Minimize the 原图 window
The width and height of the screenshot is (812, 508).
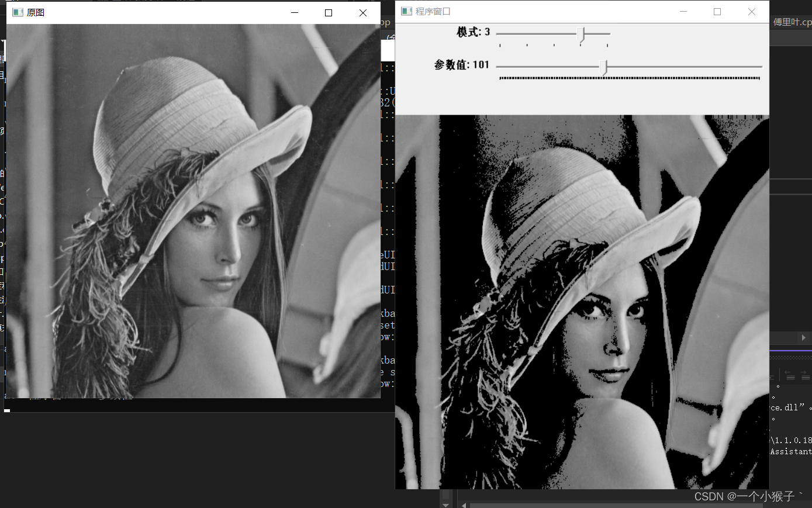[x=295, y=12]
